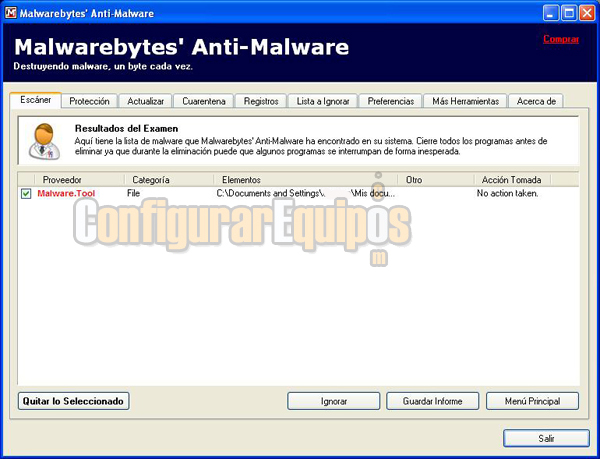Image resolution: width=600 pixels, height=459 pixels.
Task: Switch to the Preferencias tab
Action: pyautogui.click(x=391, y=101)
